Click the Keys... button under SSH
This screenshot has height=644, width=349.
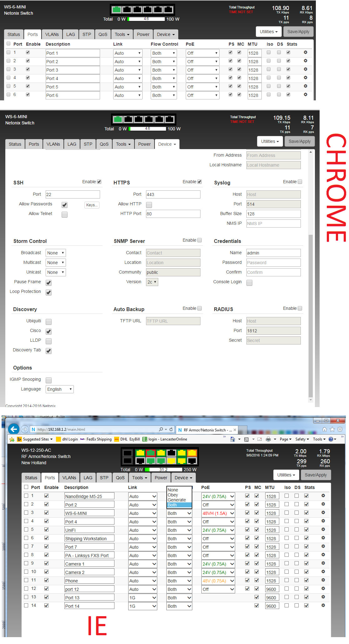(92, 205)
